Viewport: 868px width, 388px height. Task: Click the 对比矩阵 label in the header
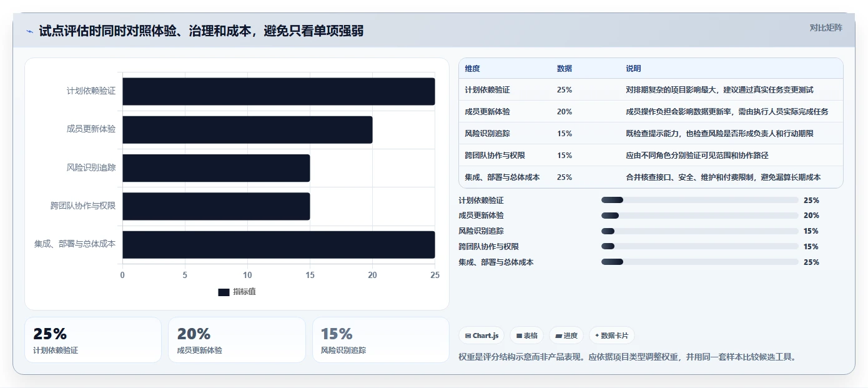click(x=826, y=27)
